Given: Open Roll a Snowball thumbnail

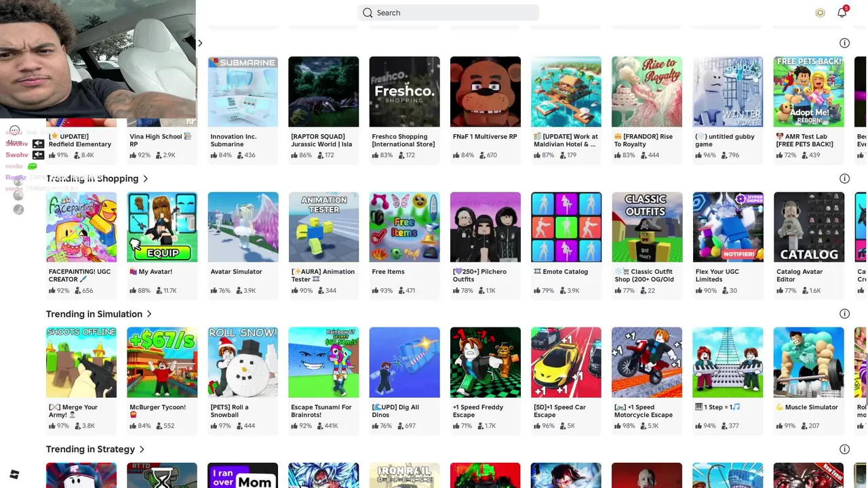Looking at the screenshot, I should 243,363.
